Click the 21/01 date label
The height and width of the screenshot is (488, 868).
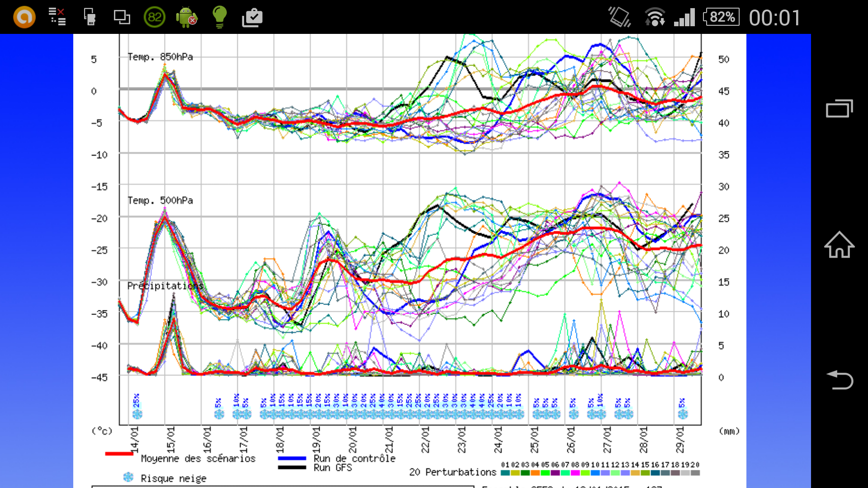(x=389, y=439)
